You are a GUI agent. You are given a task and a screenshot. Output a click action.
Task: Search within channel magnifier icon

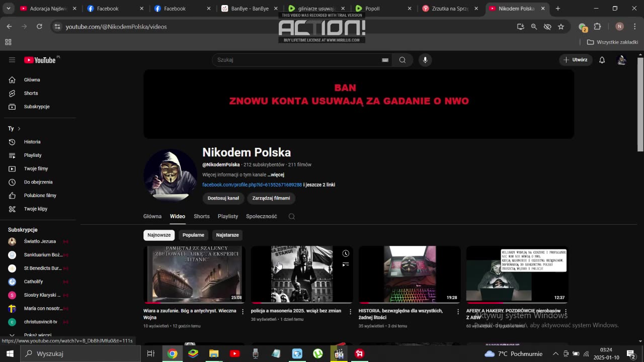(x=292, y=216)
